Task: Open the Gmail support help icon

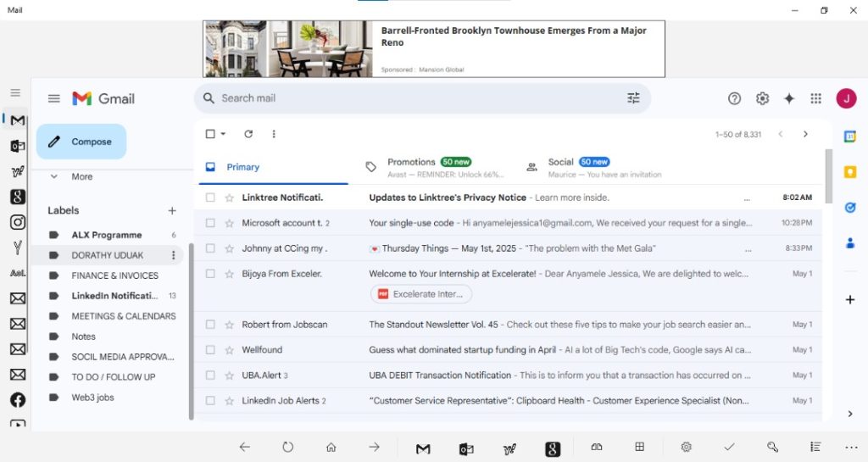Action: [x=735, y=98]
